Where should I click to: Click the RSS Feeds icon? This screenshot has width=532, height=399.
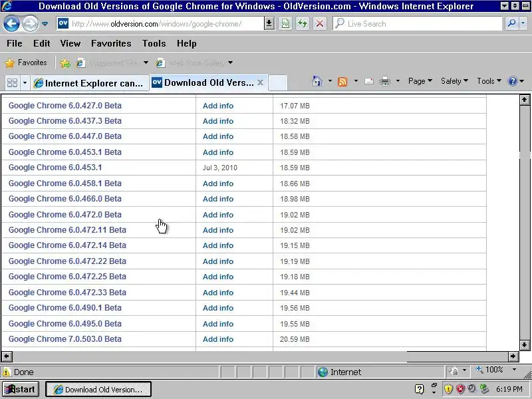pyautogui.click(x=342, y=81)
